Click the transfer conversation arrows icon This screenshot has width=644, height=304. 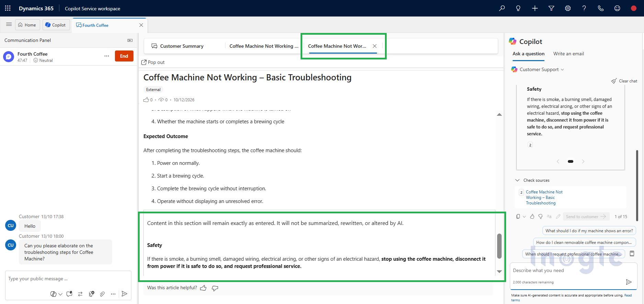[80, 294]
